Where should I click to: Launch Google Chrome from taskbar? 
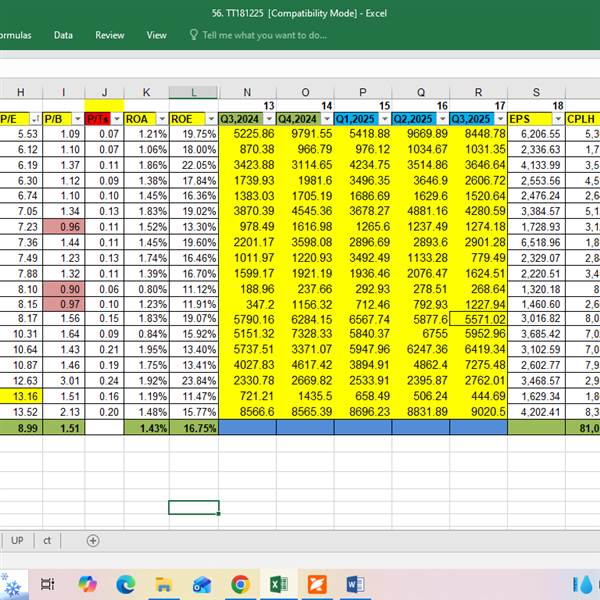tap(240, 584)
